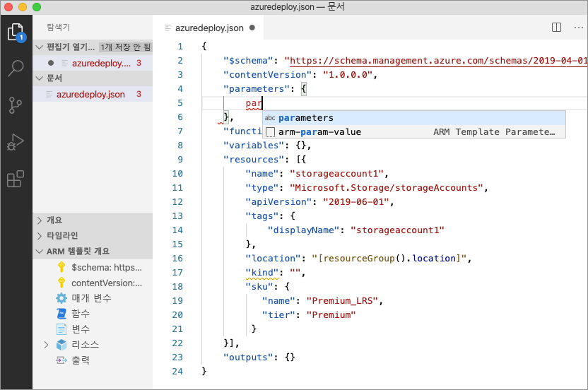
Task: Open the Search view icon
Action: (16, 69)
